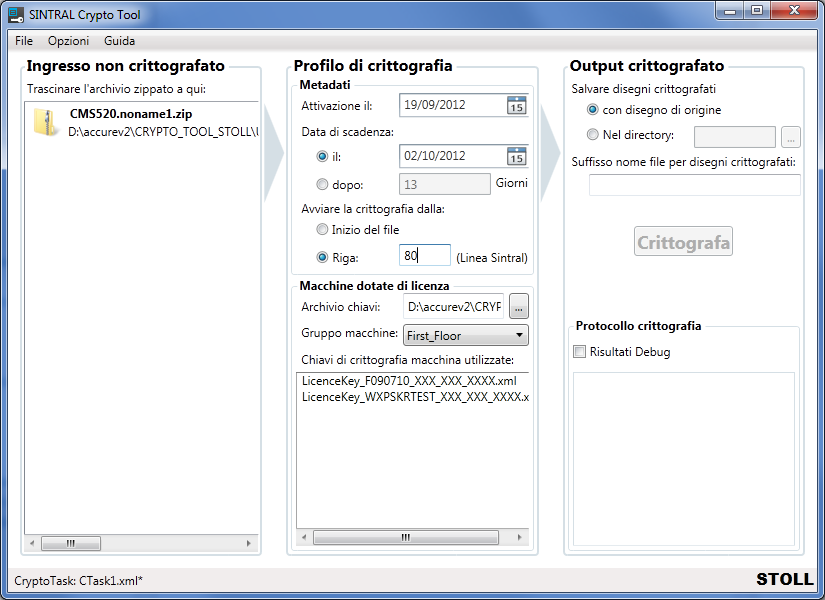Choose 'Inizio del file' radio button
Screen dimensions: 825x600
[322, 230]
